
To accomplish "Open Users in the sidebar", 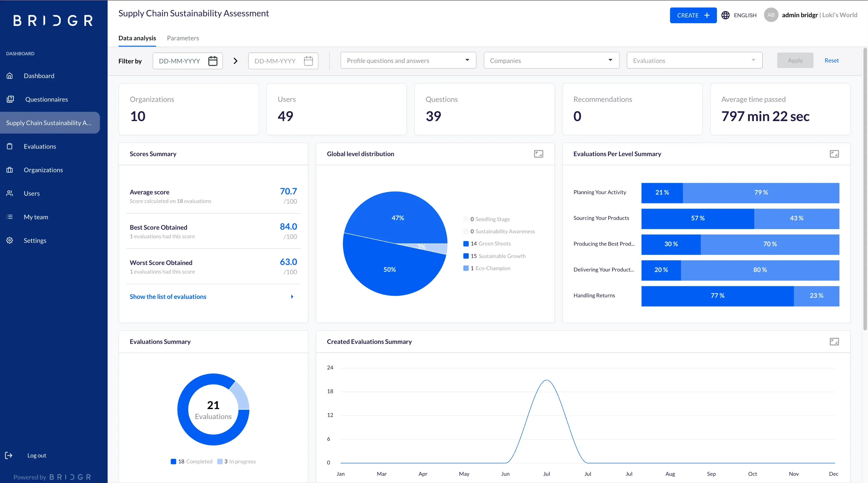I will [32, 193].
